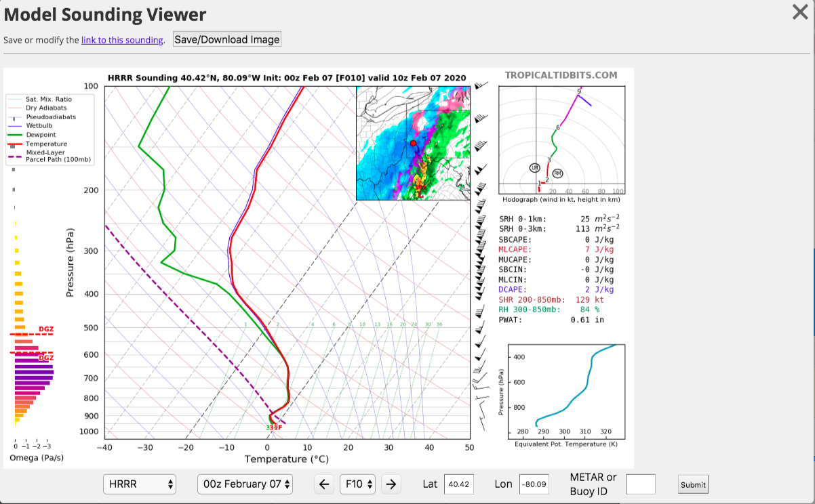
Task: Click the 'MUCAPE' value row
Action: tap(557, 259)
